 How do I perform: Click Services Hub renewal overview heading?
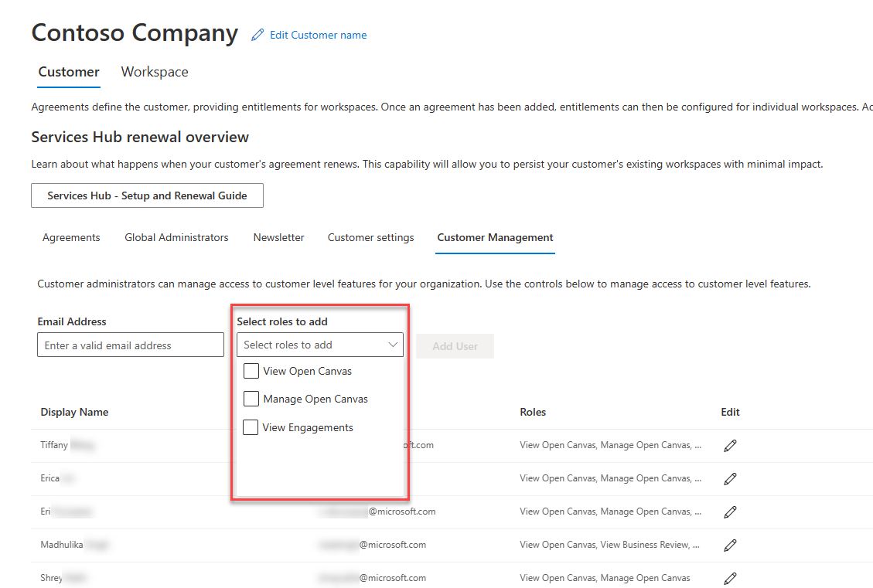click(140, 137)
